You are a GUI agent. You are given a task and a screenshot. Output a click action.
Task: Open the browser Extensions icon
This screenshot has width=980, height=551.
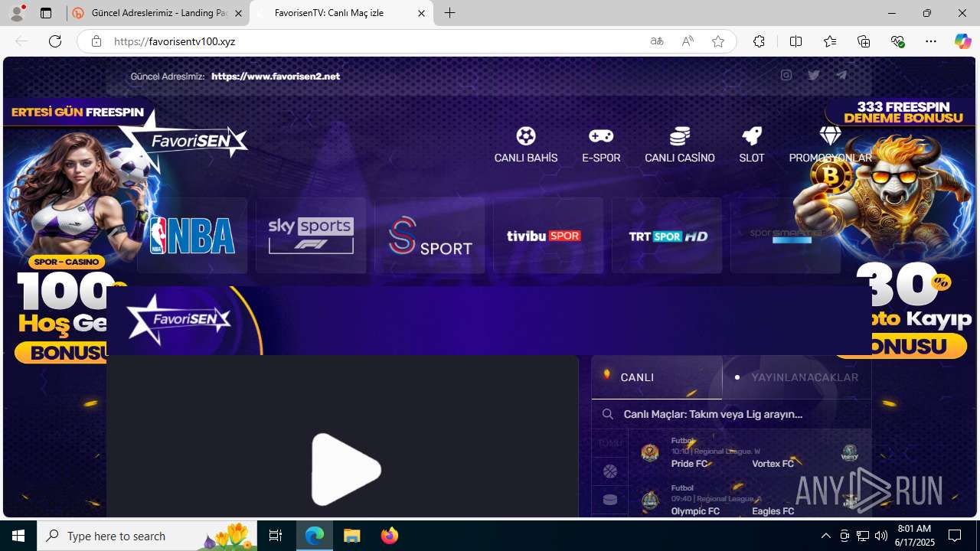pos(759,41)
